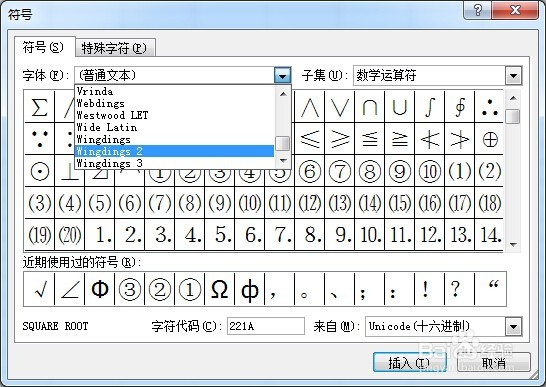Select the summation sigma symbol
The image size is (546, 387).
coord(39,107)
